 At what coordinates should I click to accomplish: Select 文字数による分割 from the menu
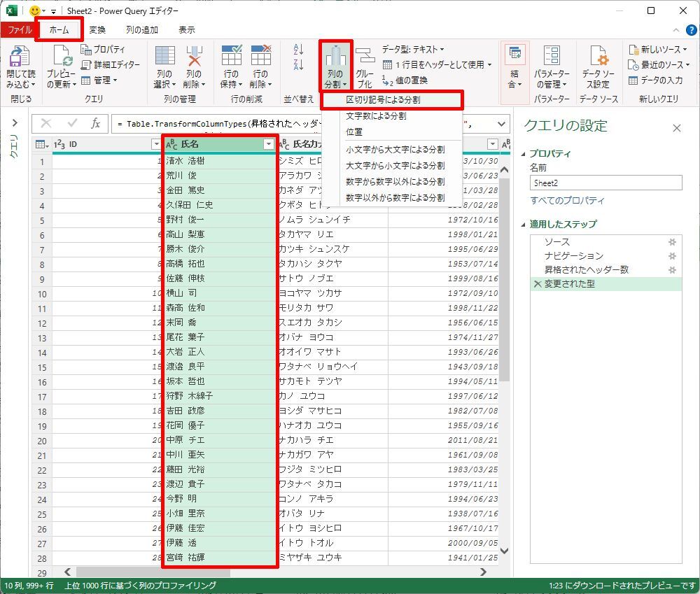[376, 116]
